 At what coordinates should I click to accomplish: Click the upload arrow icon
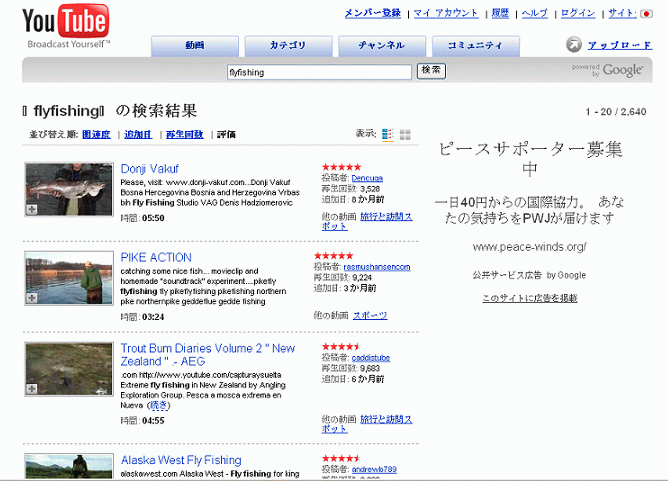[574, 44]
